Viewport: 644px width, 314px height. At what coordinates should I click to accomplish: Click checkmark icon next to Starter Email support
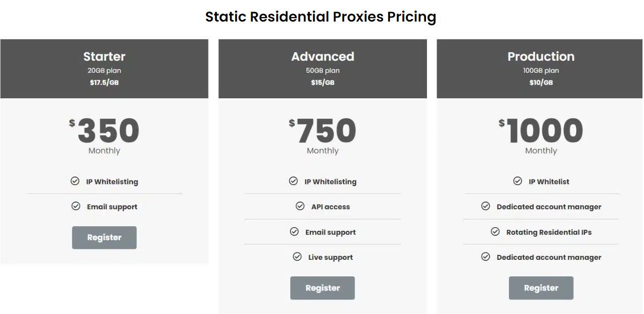click(x=76, y=206)
